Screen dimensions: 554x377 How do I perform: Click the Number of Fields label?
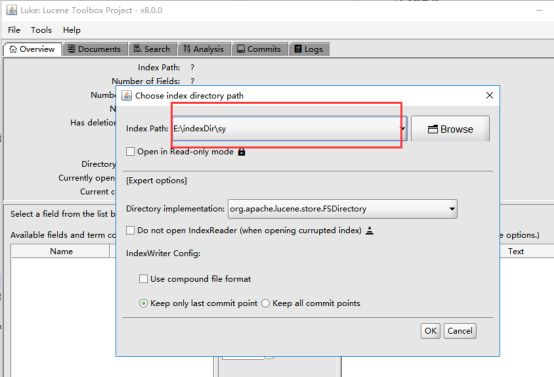pyautogui.click(x=146, y=81)
